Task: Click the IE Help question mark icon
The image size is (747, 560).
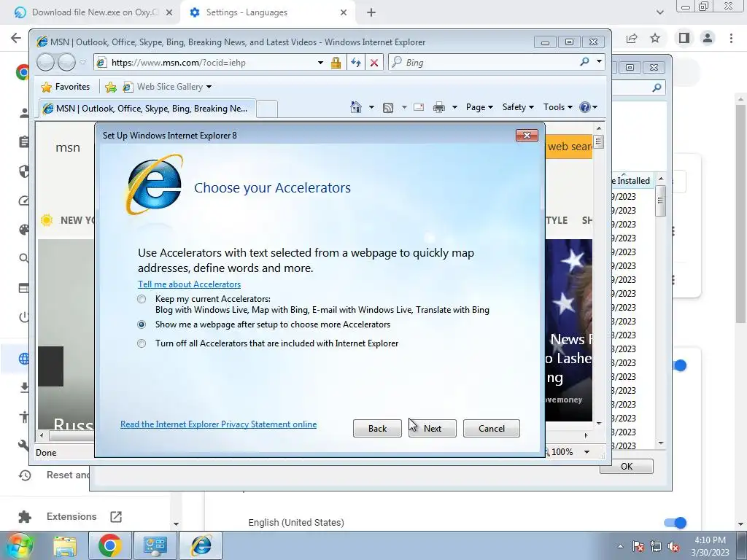Action: (x=584, y=107)
